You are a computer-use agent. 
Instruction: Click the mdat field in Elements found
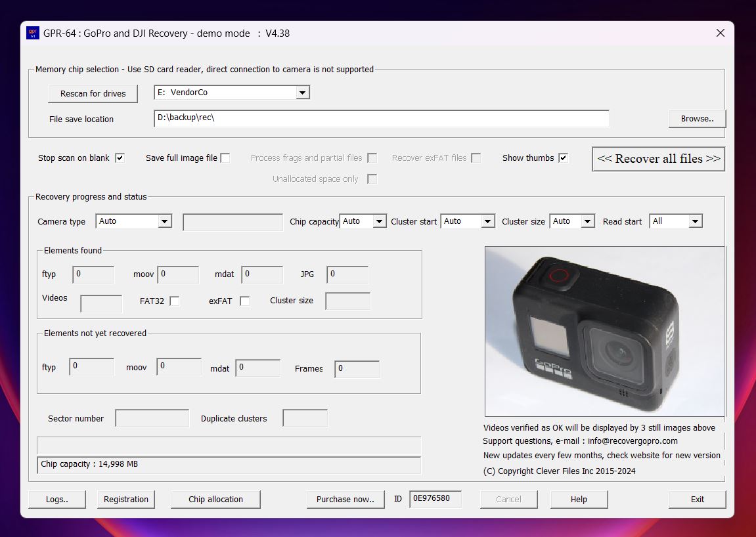point(262,274)
